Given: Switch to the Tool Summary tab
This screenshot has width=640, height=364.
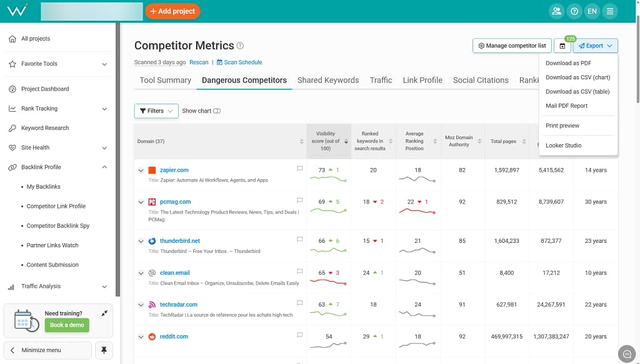Looking at the screenshot, I should (165, 81).
